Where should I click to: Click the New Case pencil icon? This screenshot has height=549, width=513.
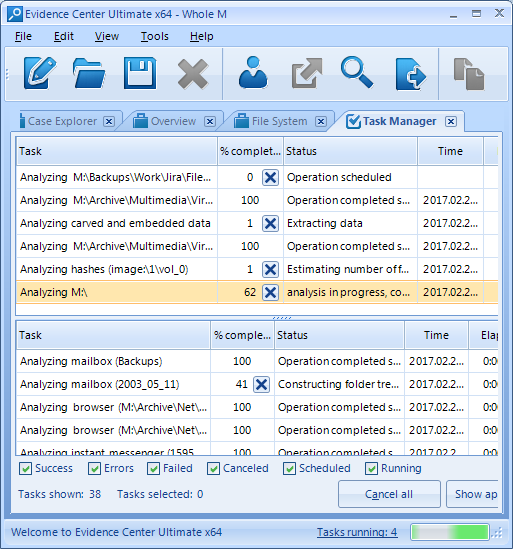tap(40, 74)
